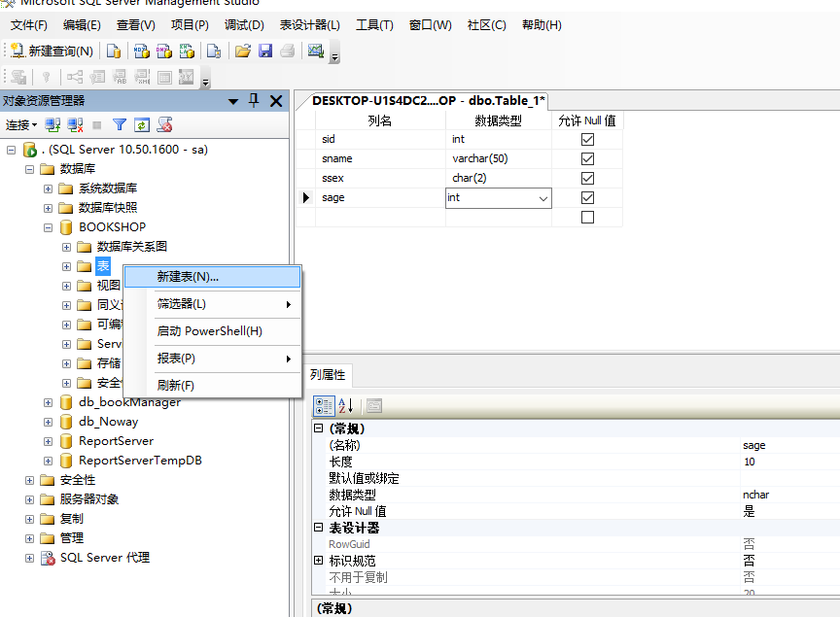Uncheck Allow Null for the sname column
840x617 pixels.
coord(587,158)
